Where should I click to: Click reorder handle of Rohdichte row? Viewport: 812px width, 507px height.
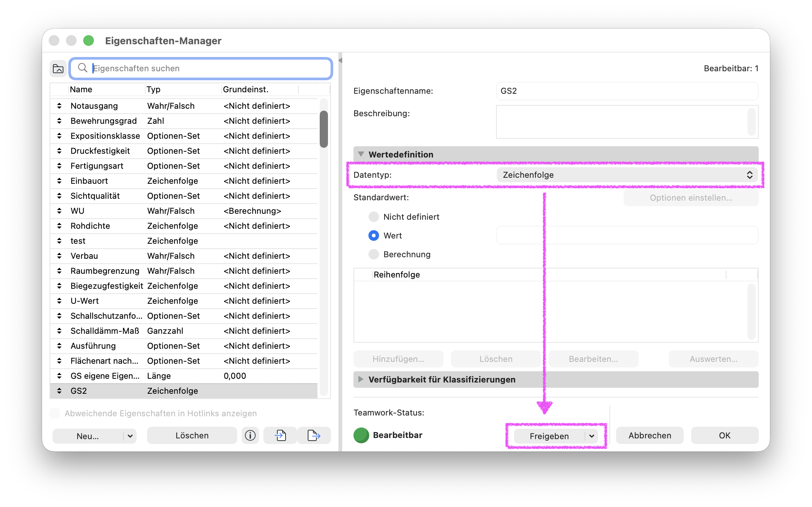pyautogui.click(x=59, y=226)
